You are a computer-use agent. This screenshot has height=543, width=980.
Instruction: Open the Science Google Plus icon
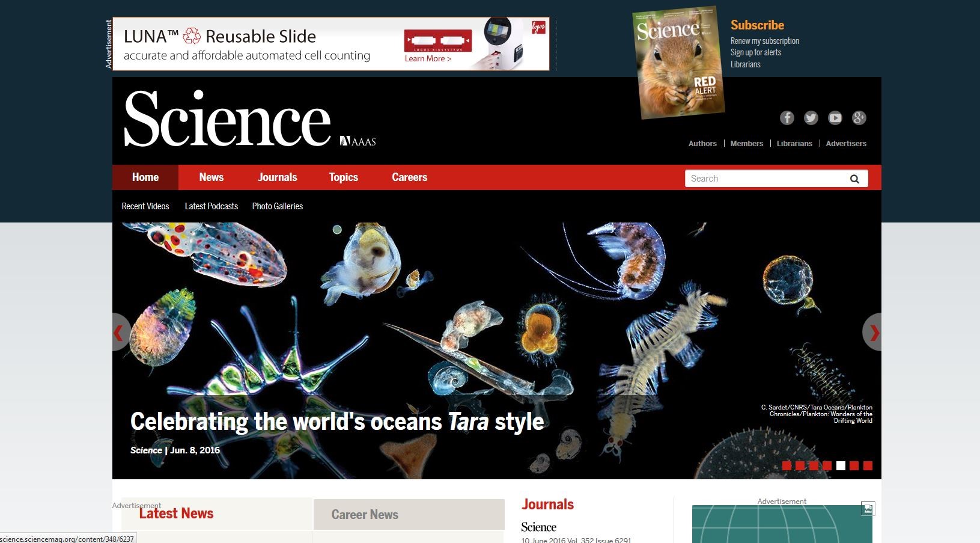coord(859,118)
